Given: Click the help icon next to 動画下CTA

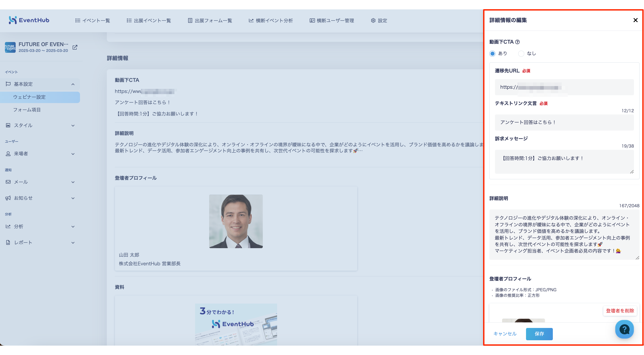Looking at the screenshot, I should click(518, 42).
